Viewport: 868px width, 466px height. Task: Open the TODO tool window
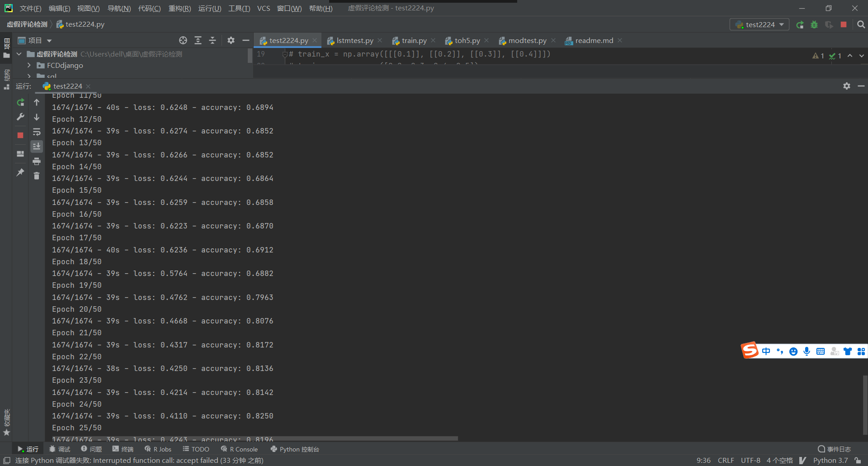[196, 449]
